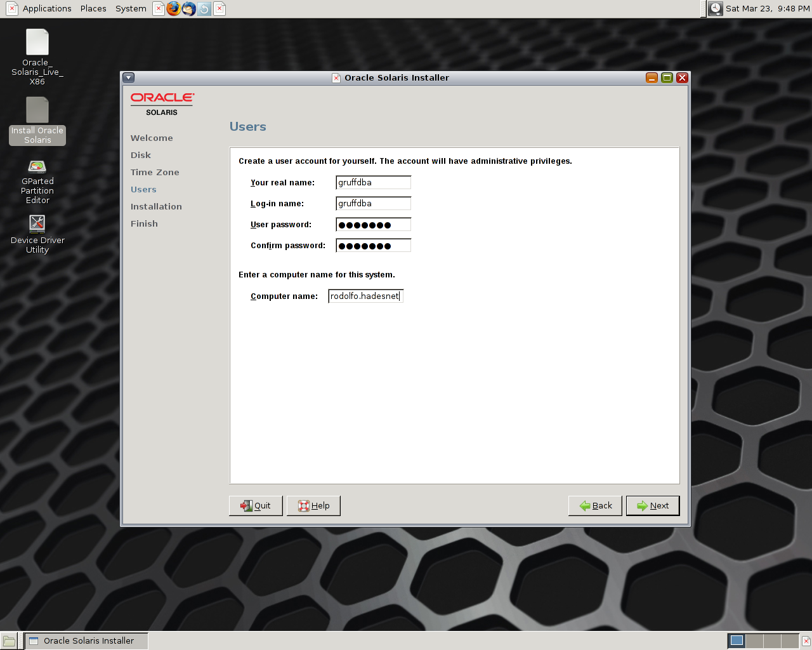
Task: Open the Places menu
Action: coord(93,9)
